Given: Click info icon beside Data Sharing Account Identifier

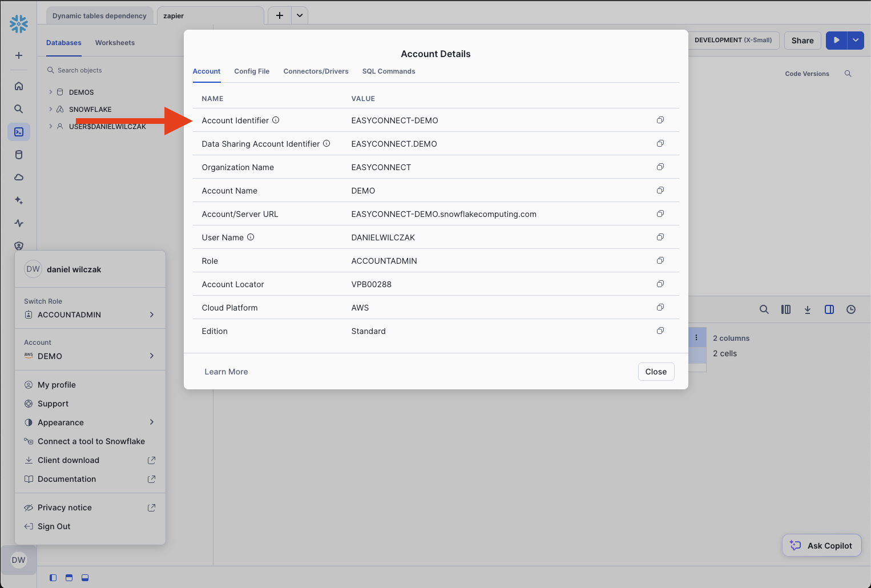Looking at the screenshot, I should 326,143.
